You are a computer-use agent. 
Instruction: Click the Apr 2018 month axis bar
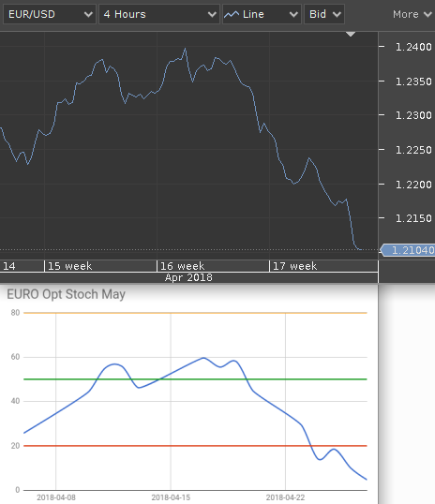click(188, 277)
